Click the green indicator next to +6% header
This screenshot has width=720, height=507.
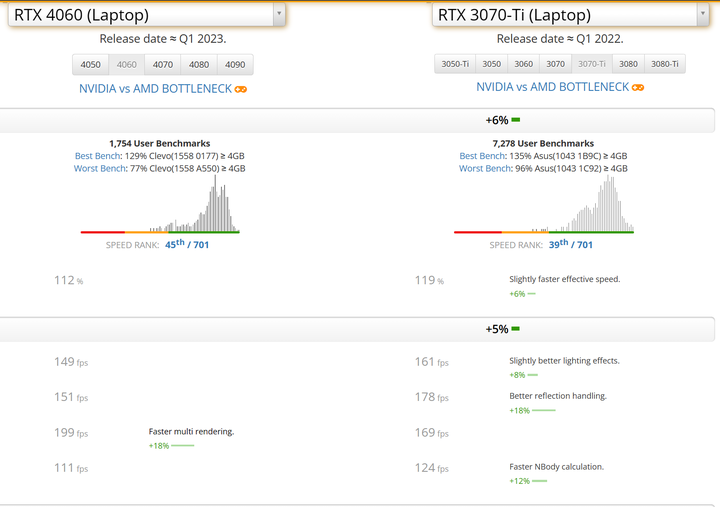tap(516, 120)
